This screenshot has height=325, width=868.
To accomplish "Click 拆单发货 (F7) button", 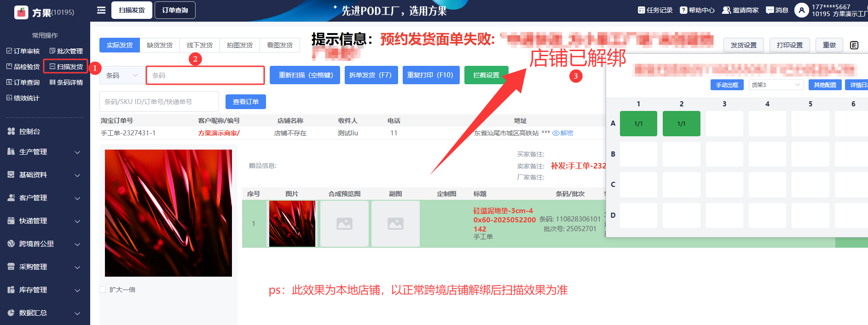I will [x=370, y=75].
